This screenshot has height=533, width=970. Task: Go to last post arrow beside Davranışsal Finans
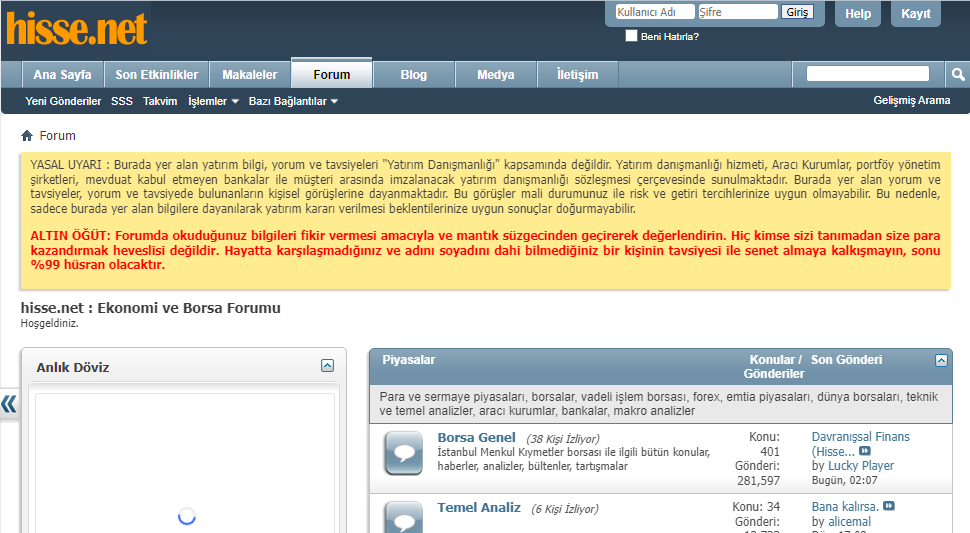pyautogui.click(x=865, y=451)
